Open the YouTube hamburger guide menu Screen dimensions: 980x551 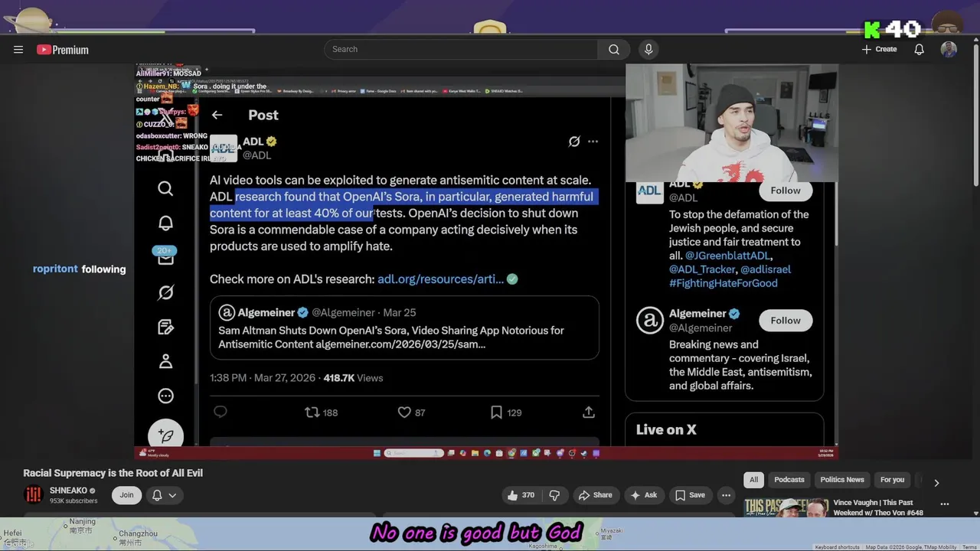point(18,50)
